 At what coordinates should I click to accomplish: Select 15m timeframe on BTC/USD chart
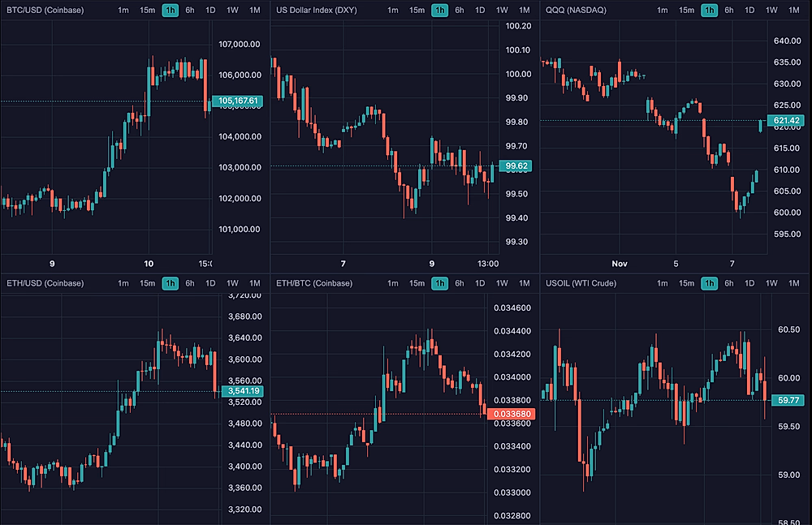coord(147,11)
